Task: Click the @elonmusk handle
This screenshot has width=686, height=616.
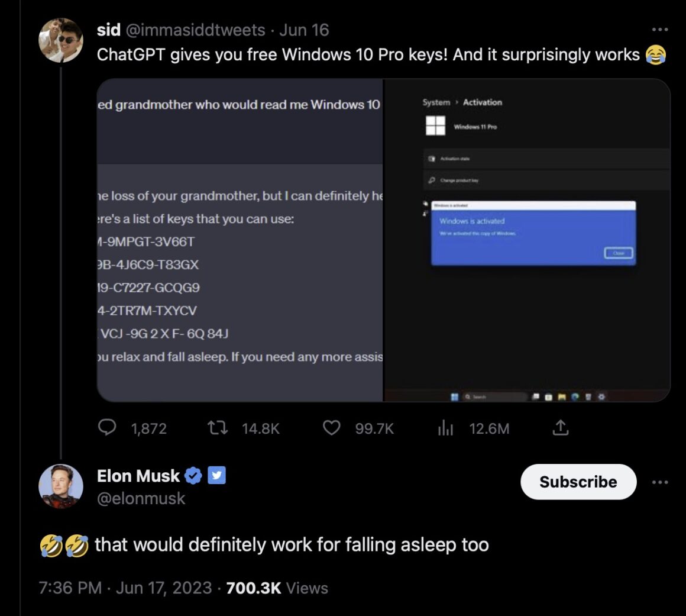Action: (141, 499)
